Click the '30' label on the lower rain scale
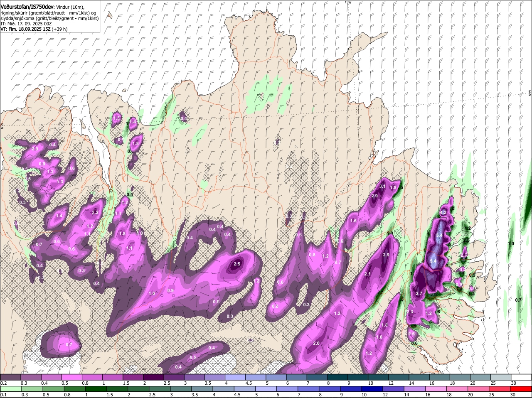This screenshot has height=398, width=532. click(x=512, y=395)
